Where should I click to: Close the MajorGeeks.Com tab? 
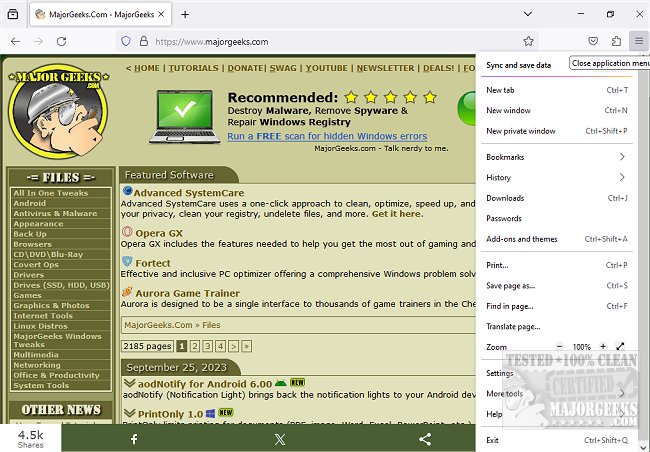click(161, 14)
